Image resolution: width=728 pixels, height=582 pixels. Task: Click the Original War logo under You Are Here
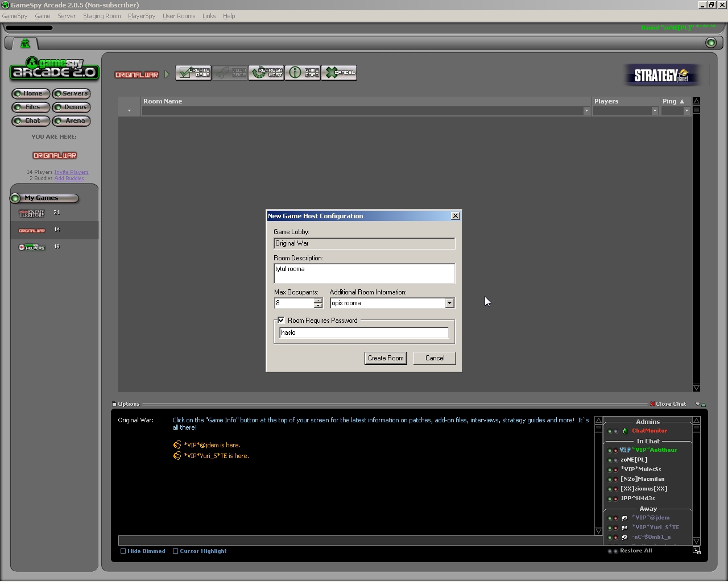55,155
